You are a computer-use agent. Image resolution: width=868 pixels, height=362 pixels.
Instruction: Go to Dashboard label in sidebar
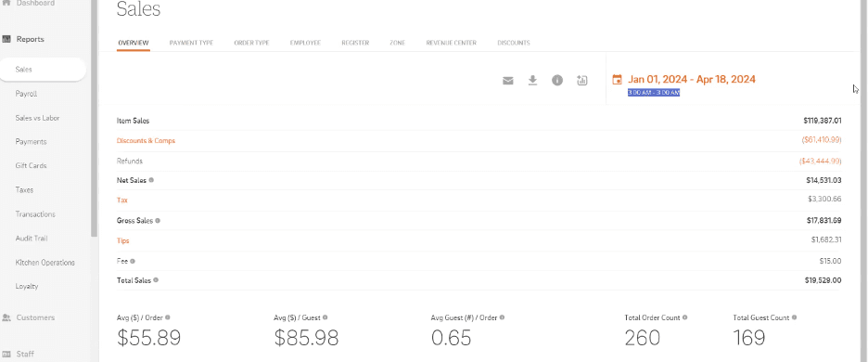click(35, 3)
